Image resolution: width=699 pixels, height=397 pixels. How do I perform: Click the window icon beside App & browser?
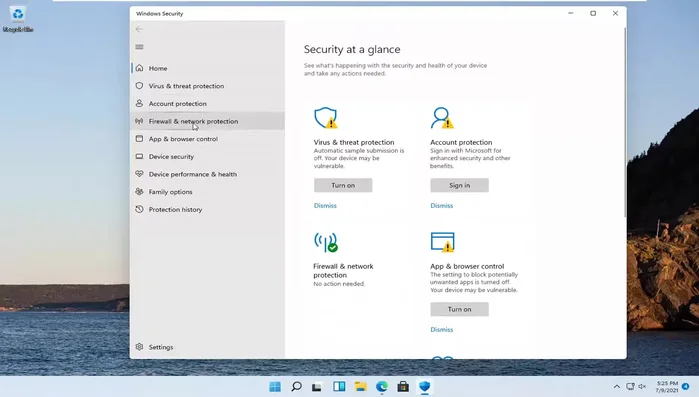pyautogui.click(x=139, y=139)
